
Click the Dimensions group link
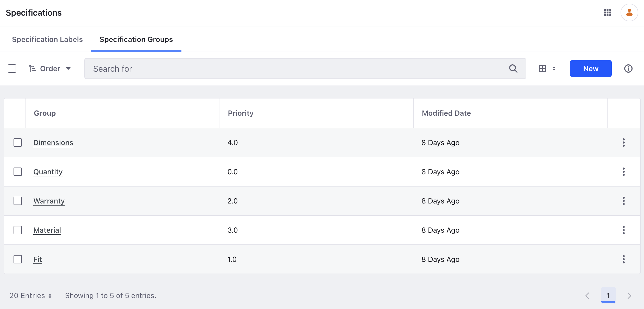[53, 142]
